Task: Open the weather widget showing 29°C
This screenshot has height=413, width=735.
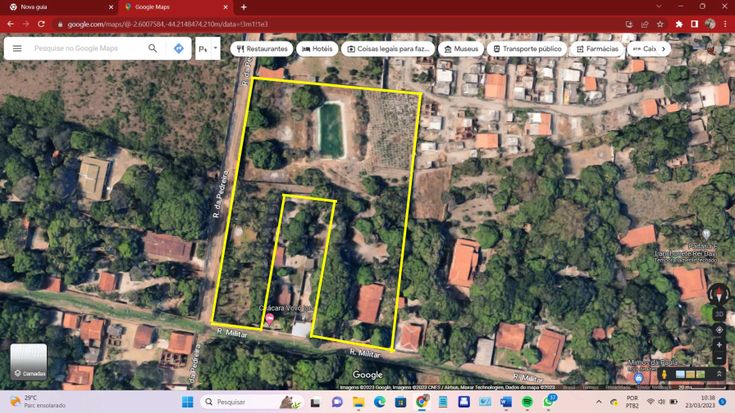Action: pos(38,402)
